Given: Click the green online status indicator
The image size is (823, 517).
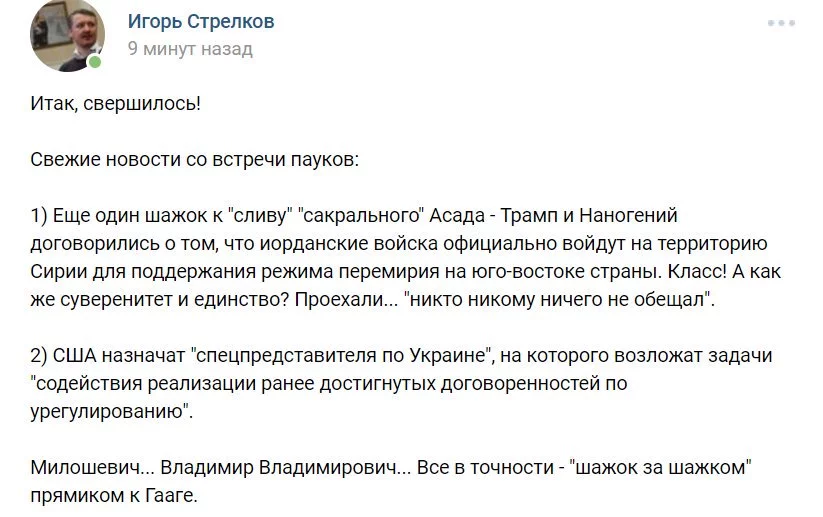Looking at the screenshot, I should pyautogui.click(x=95, y=62).
